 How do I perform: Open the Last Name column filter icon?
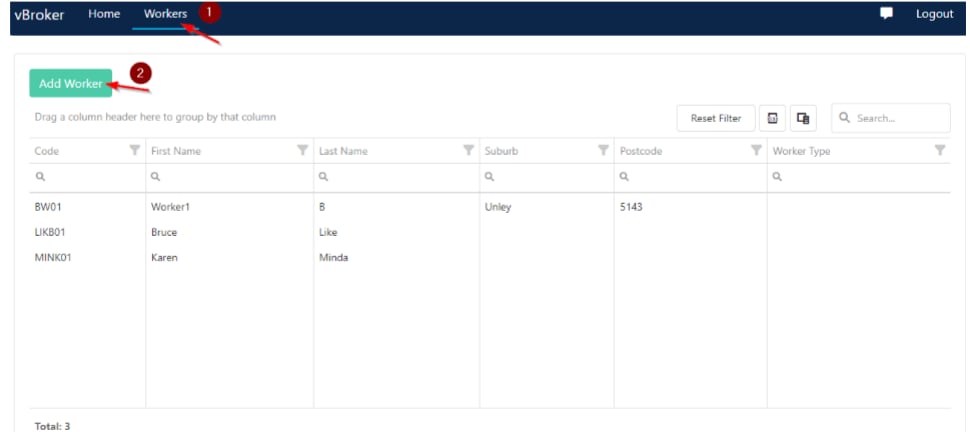pyautogui.click(x=469, y=150)
